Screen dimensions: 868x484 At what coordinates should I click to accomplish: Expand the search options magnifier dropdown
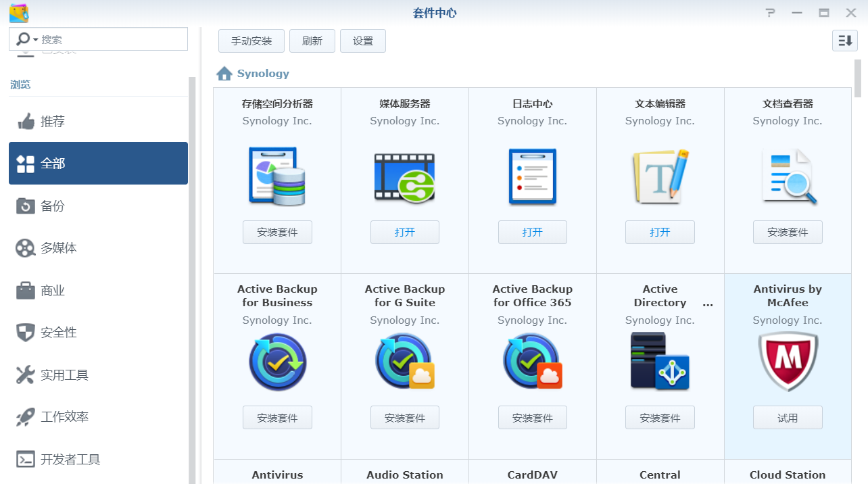pos(26,39)
